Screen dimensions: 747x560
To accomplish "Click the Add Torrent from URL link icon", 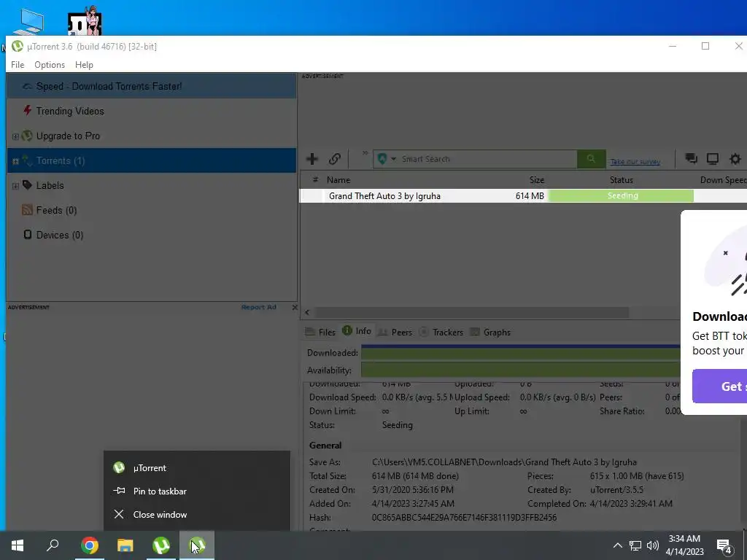I will click(x=334, y=158).
